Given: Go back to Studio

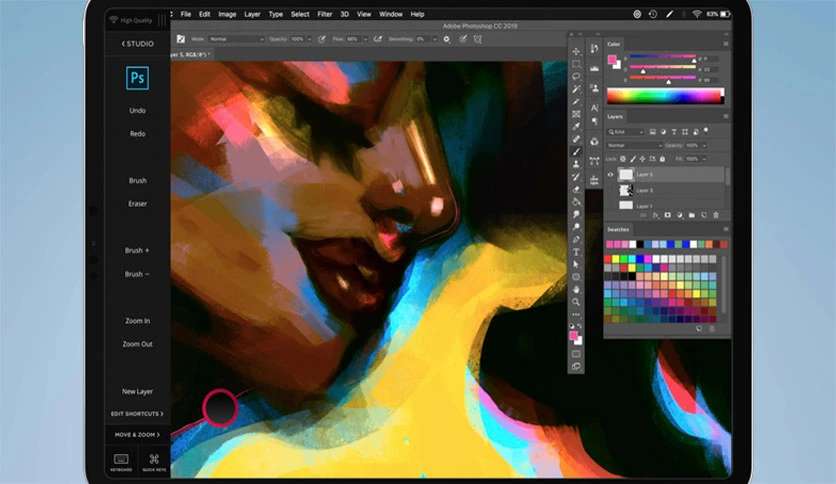Looking at the screenshot, I should coord(138,44).
